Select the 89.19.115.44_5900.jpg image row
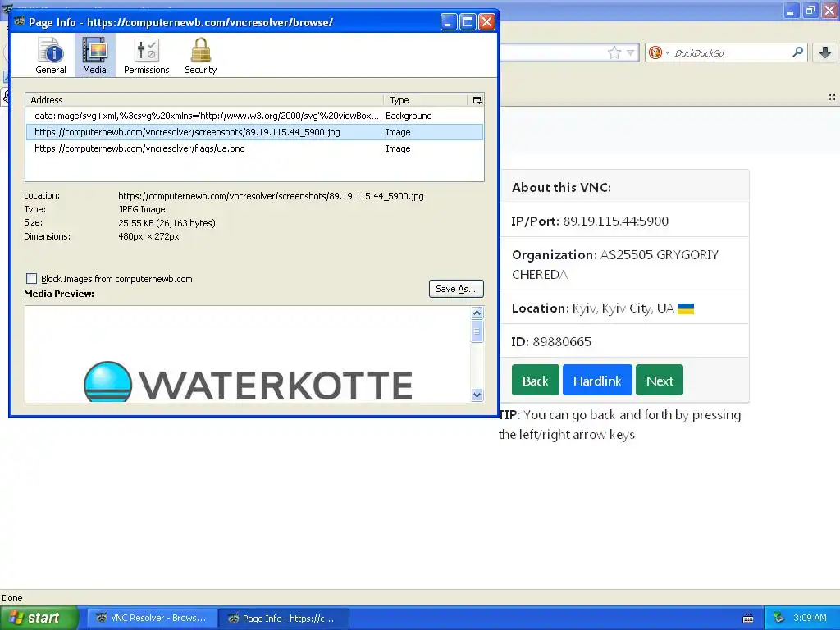This screenshot has height=630, width=840. [254, 132]
